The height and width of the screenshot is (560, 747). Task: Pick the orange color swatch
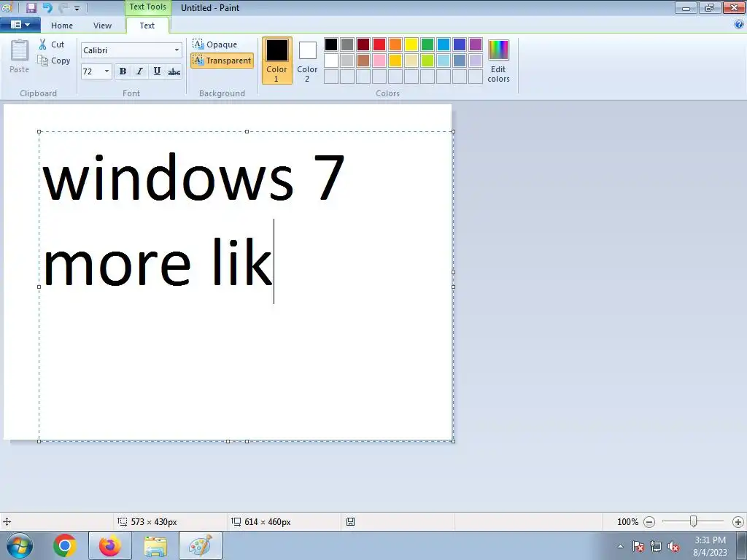(x=395, y=44)
